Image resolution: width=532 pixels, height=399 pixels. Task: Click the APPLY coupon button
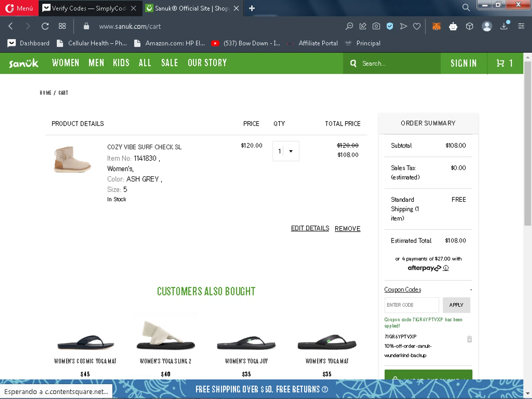coord(456,305)
